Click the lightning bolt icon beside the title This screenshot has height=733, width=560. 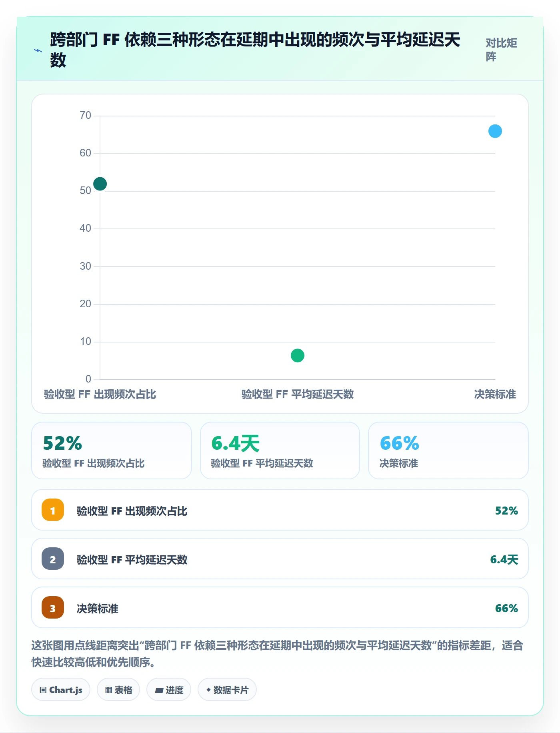tap(38, 51)
